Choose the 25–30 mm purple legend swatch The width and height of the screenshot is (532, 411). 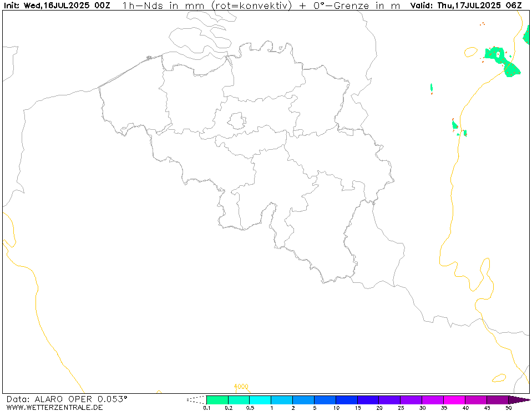(411, 400)
